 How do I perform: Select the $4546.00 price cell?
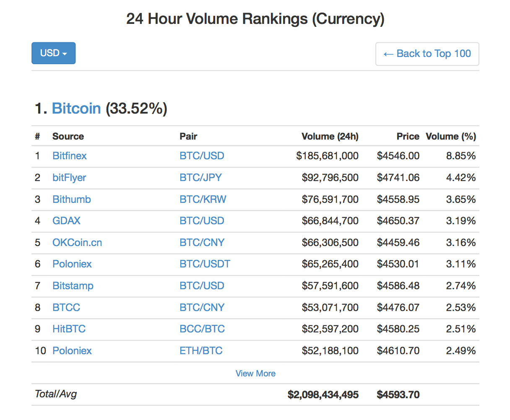click(398, 156)
